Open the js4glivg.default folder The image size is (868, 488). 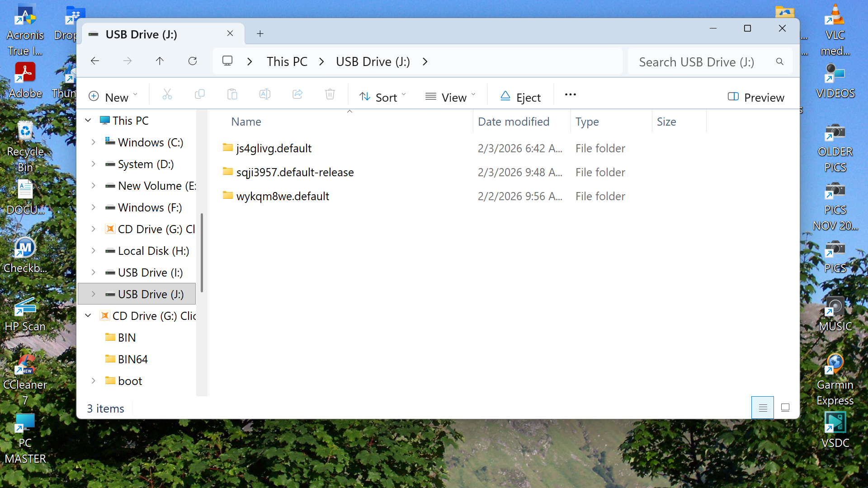click(274, 148)
